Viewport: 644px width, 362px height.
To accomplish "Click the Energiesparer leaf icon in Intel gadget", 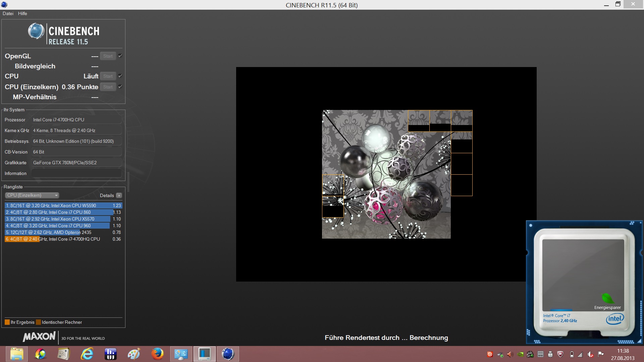I will (607, 298).
